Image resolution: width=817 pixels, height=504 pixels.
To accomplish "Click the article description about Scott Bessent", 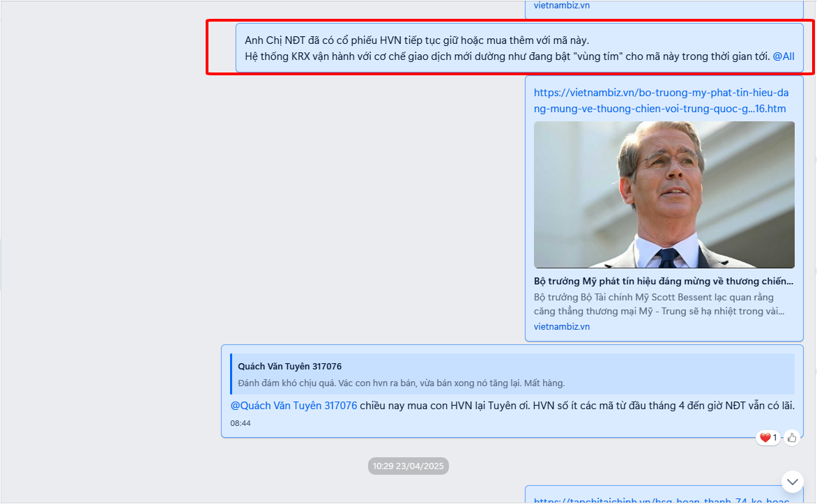I will 659,304.
